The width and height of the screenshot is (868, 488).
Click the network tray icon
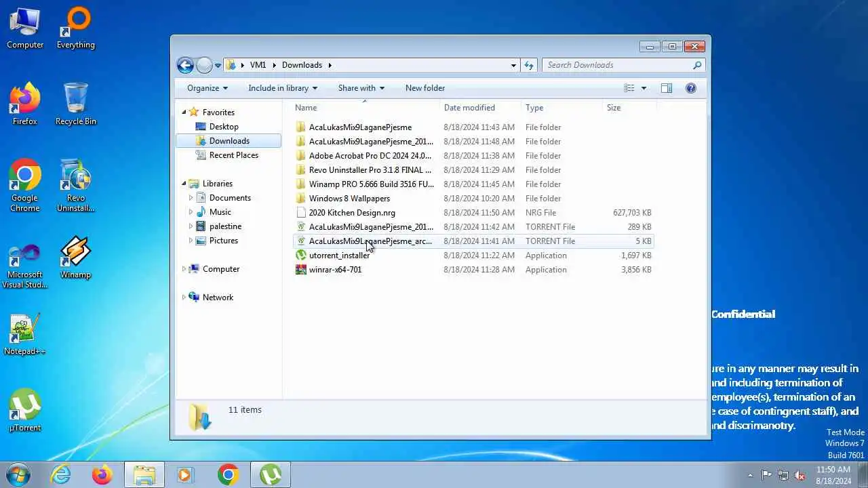click(x=783, y=475)
